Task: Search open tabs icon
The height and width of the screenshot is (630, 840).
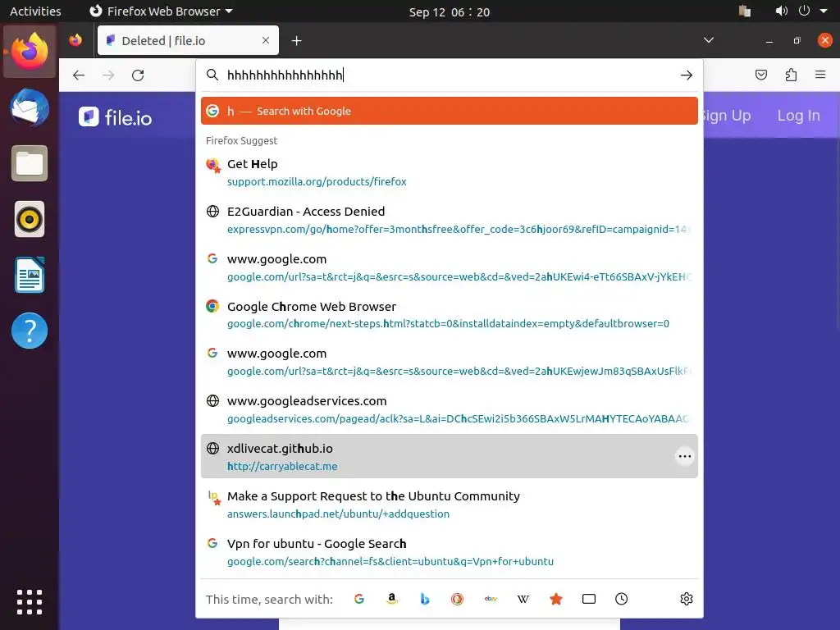Action: [x=589, y=599]
